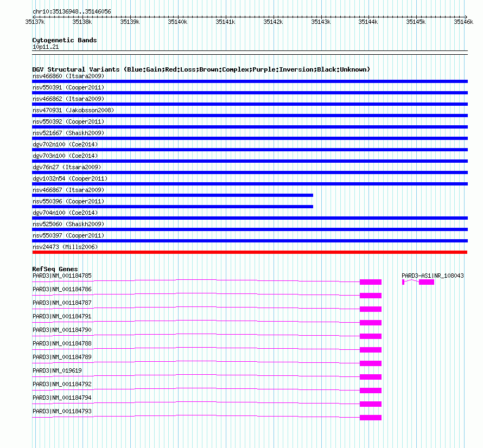
Task: Click the nsv550392 (Cooper2011) label
Action: click(x=68, y=121)
